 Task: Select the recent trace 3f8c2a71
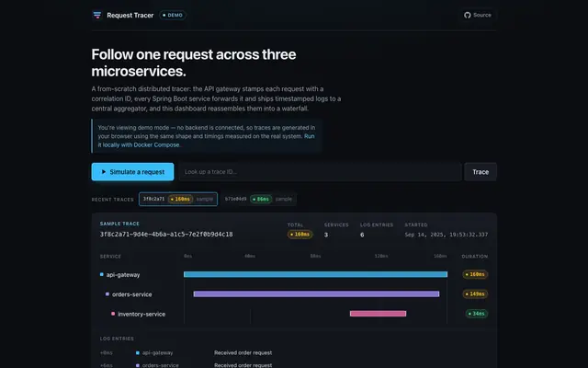[178, 199]
